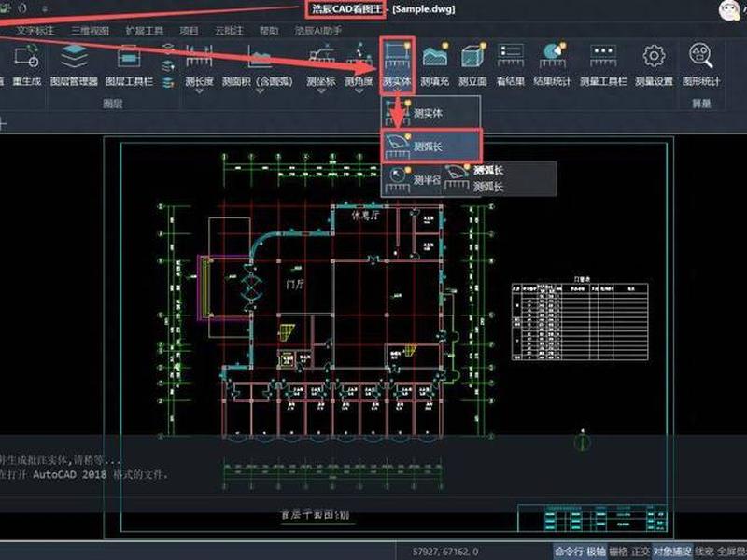
Task: Open the 扩展工具 ribbon tab
Action: pos(145,31)
